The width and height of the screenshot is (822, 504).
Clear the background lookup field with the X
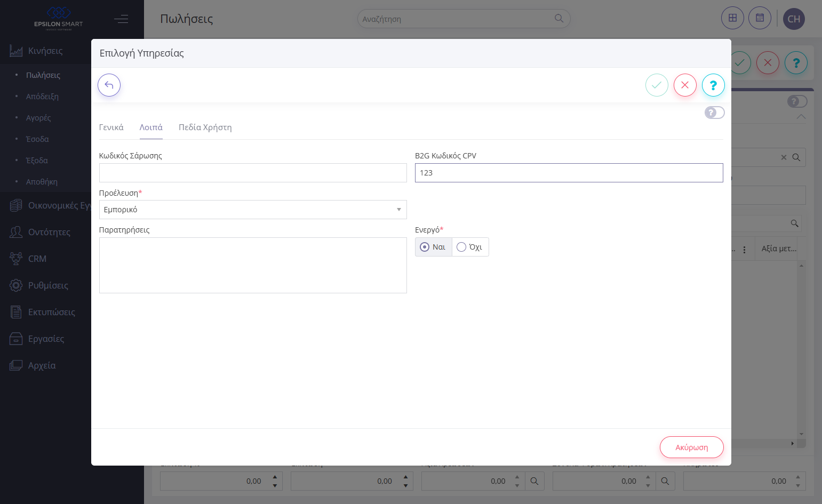tap(784, 157)
